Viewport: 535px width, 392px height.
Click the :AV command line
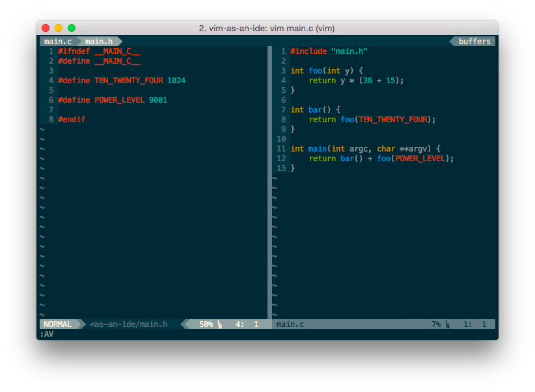(x=47, y=334)
